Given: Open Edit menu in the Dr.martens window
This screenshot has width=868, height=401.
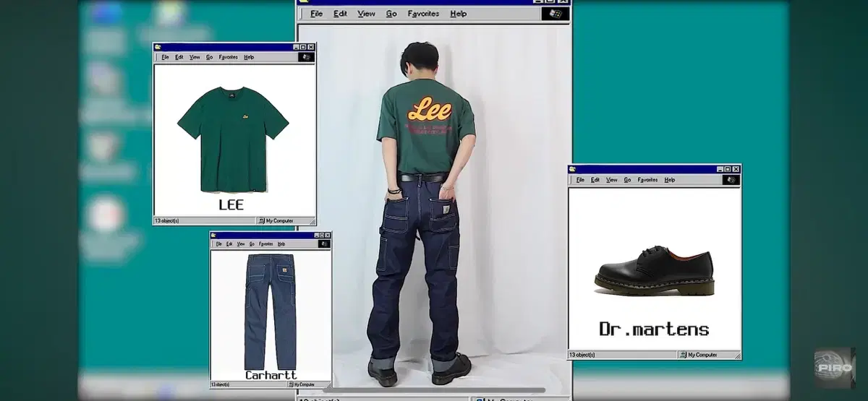Looking at the screenshot, I should (x=595, y=180).
